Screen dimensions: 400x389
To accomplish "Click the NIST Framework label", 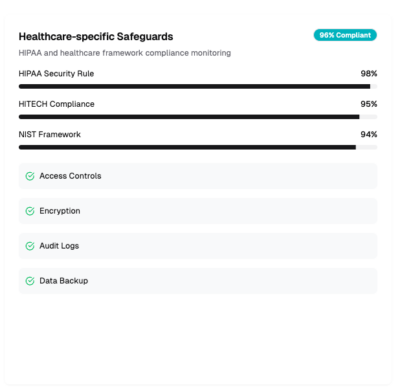I will 50,134.
